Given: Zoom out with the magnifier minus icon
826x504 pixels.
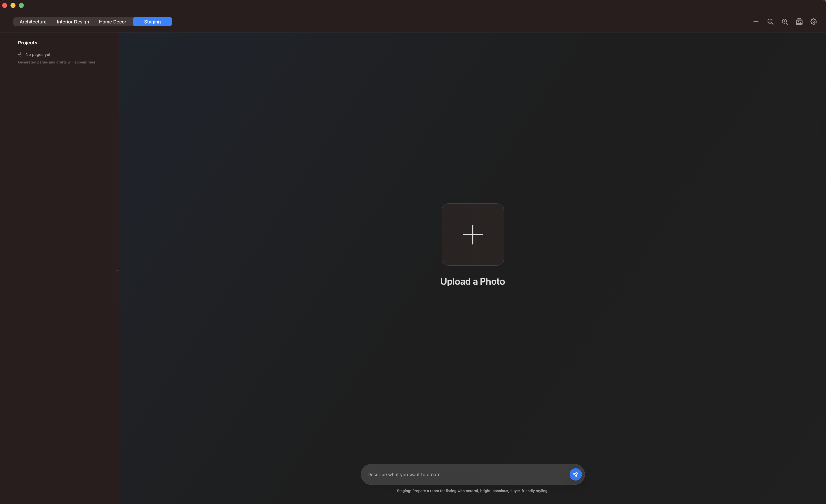Looking at the screenshot, I should point(770,22).
